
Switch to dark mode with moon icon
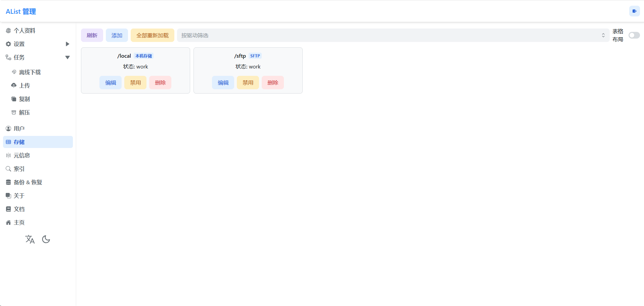(46, 239)
